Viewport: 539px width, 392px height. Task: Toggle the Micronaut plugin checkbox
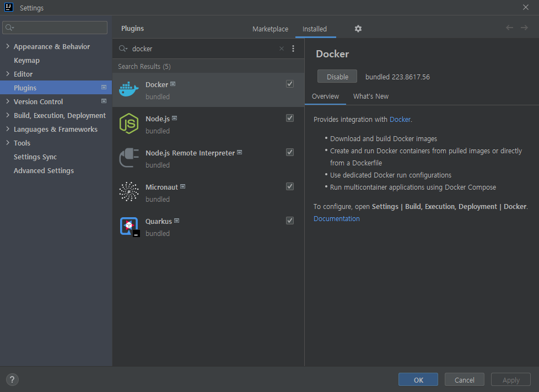(290, 186)
